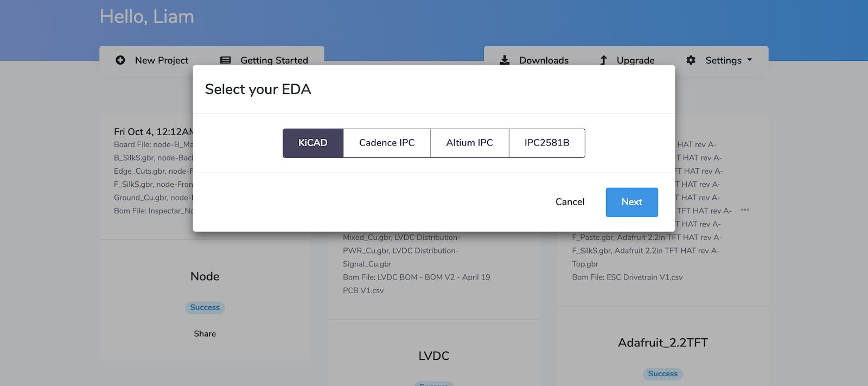
Task: Click the Getting Started list icon
Action: click(x=225, y=60)
